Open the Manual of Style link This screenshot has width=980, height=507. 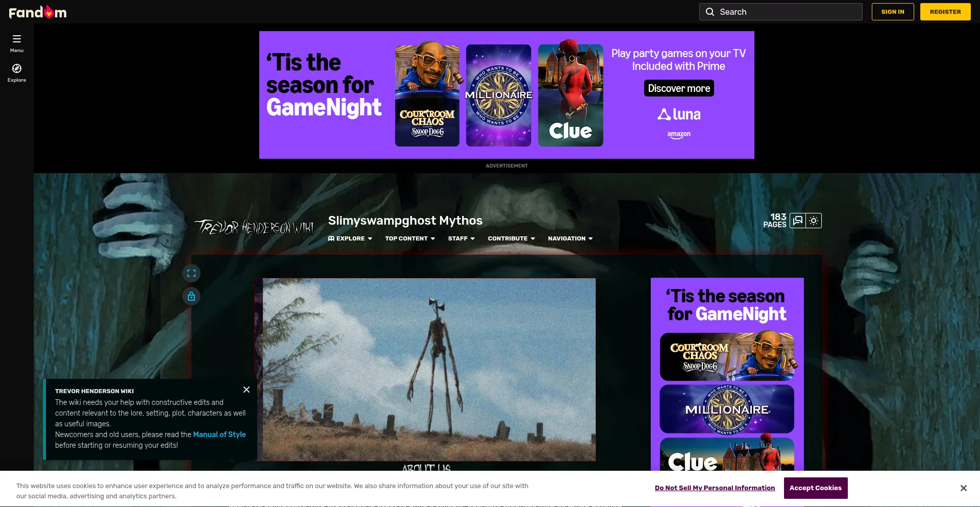click(219, 434)
